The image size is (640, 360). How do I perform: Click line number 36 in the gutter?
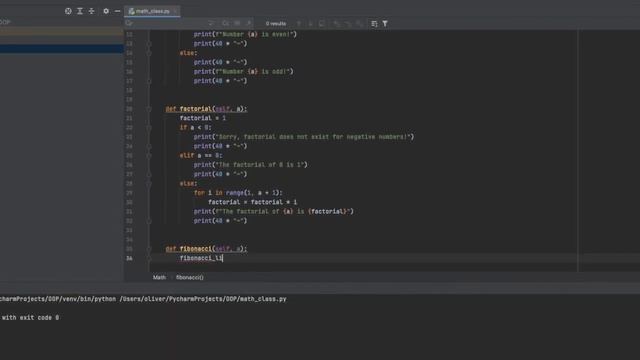[129, 258]
